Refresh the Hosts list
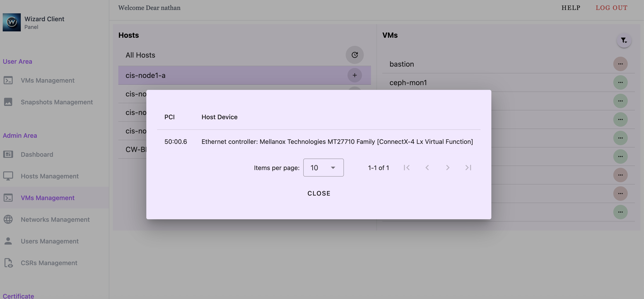This screenshot has width=644, height=299. [x=355, y=55]
